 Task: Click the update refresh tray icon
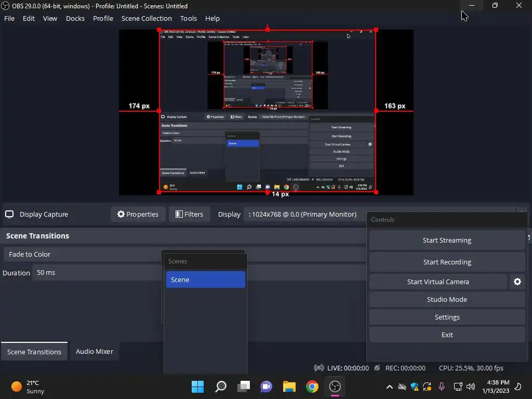(427, 387)
